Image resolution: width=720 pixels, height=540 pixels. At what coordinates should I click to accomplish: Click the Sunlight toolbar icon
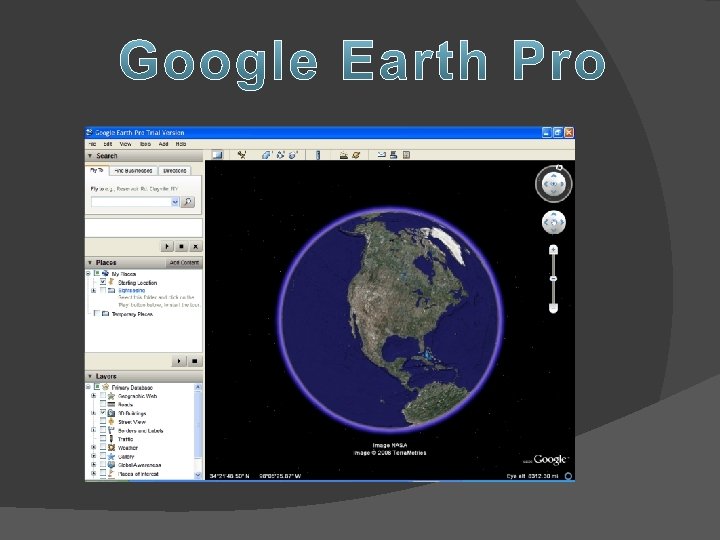pyautogui.click(x=343, y=155)
